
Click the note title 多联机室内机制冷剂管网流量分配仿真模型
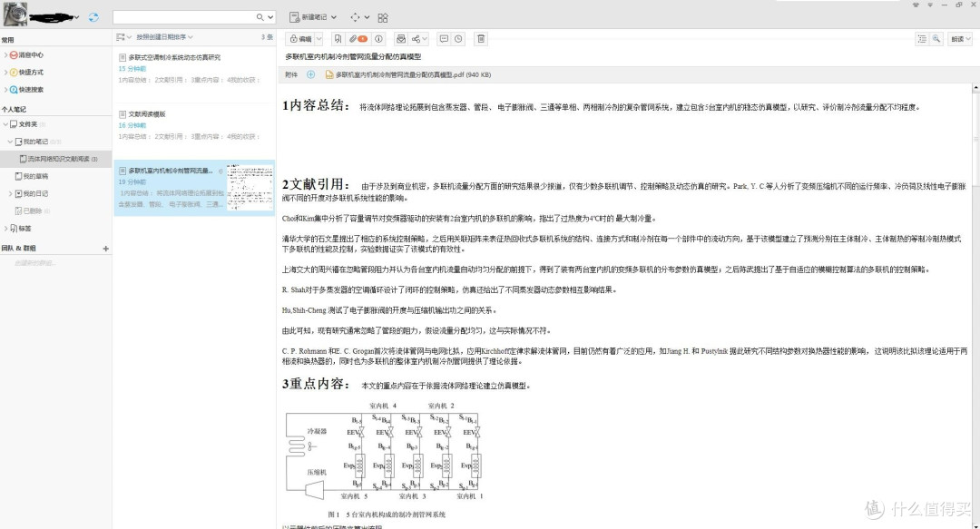point(353,57)
